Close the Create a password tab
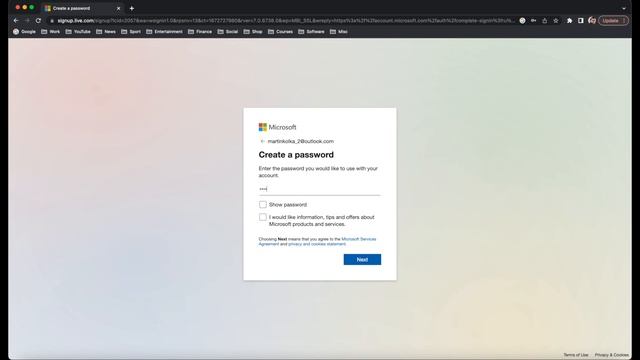This screenshot has width=640, height=360. (x=118, y=8)
